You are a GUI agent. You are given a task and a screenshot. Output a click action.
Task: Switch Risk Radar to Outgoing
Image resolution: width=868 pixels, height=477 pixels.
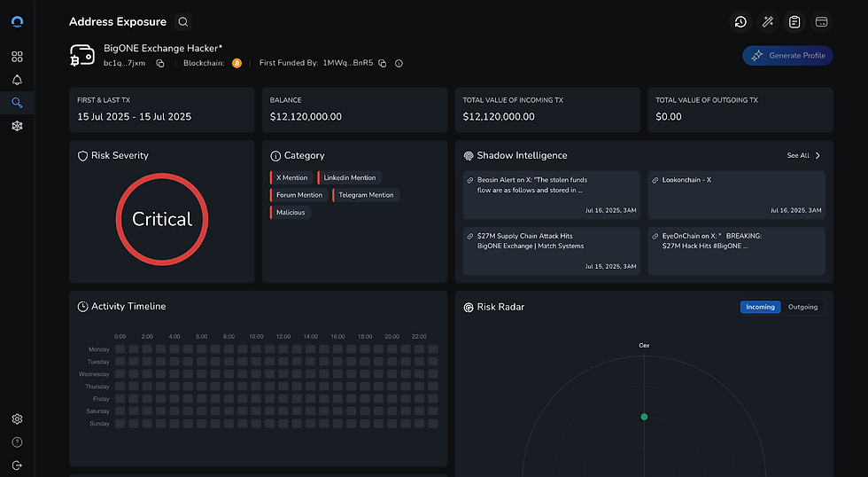(802, 307)
